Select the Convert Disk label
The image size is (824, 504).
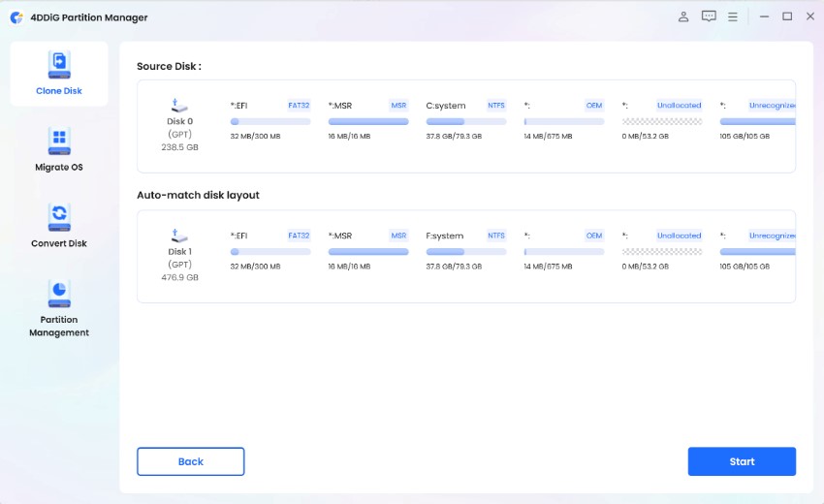point(59,243)
